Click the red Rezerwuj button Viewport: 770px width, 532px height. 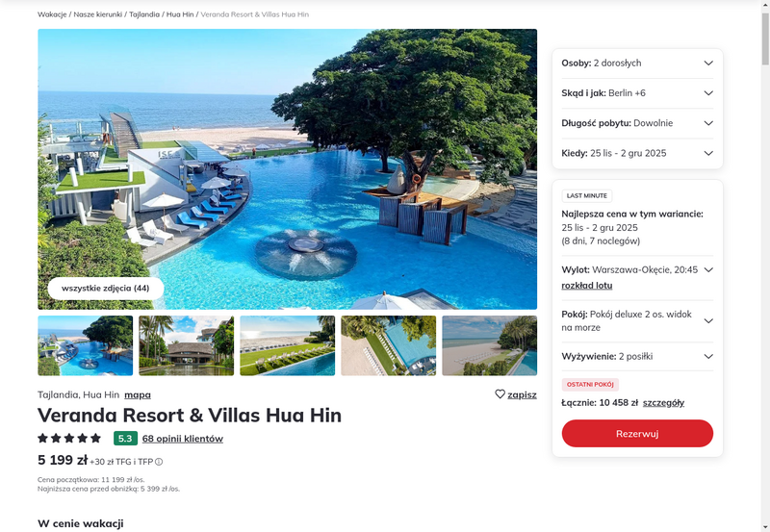pos(637,433)
